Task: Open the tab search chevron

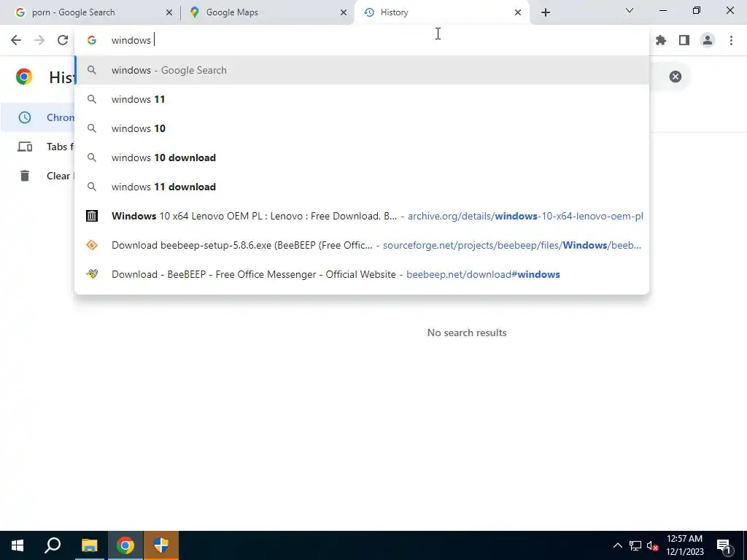Action: coord(630,10)
